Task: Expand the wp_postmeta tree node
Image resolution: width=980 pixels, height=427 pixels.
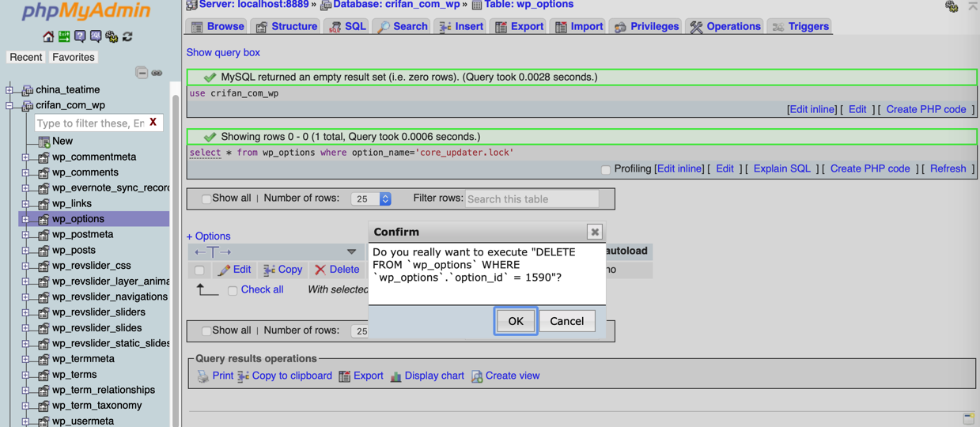Action: [x=25, y=234]
